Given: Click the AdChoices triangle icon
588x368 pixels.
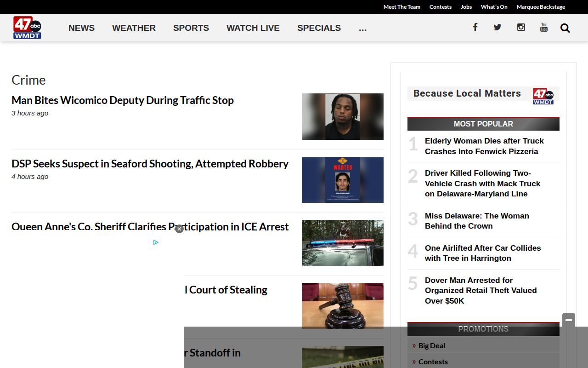Looking at the screenshot, I should [156, 242].
